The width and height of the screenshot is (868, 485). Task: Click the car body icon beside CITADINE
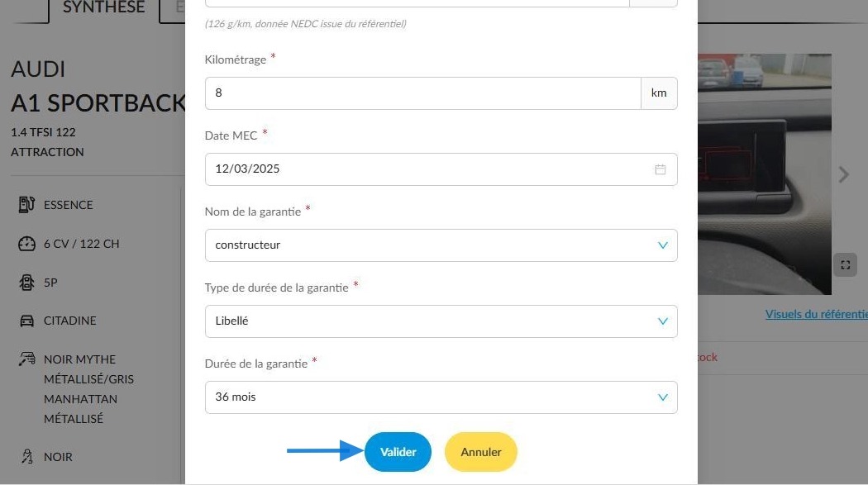(x=26, y=321)
